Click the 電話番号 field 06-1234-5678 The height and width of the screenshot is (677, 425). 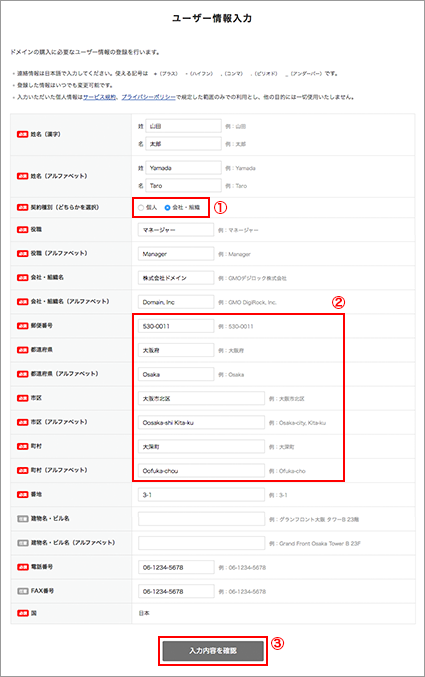click(x=176, y=567)
